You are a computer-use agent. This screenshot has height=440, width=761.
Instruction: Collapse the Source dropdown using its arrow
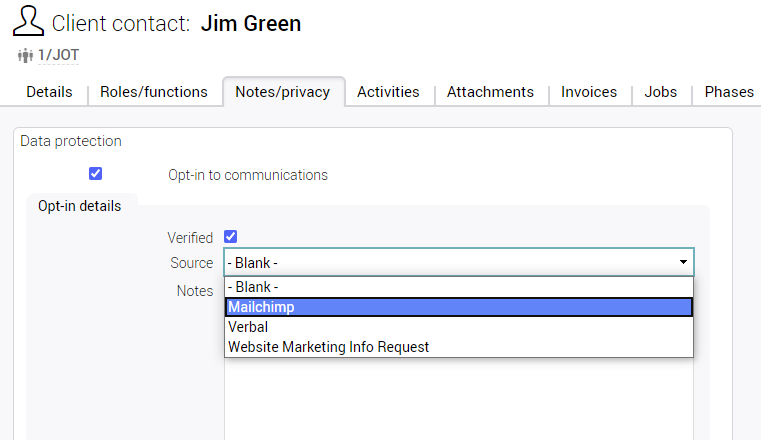683,262
